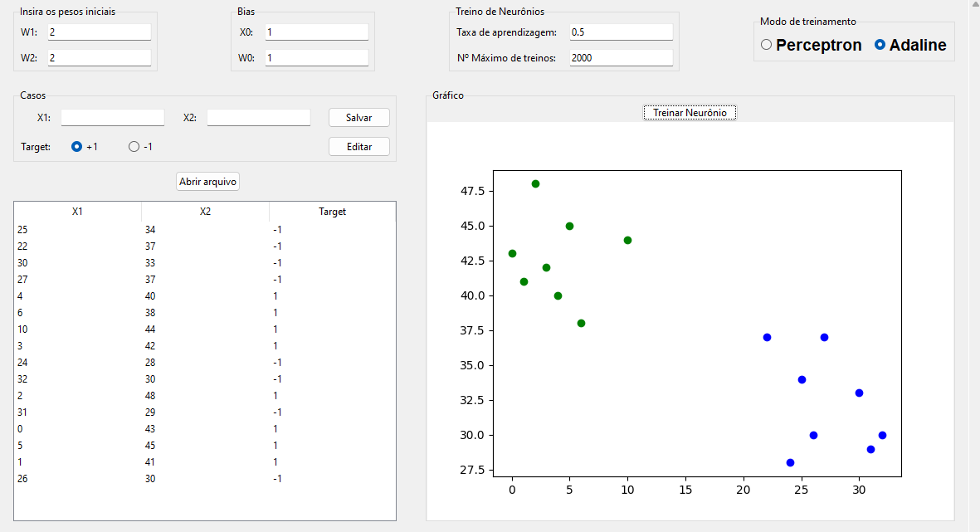Focus the W1 initial weight field
The width and height of the screenshot is (980, 532).
click(100, 32)
